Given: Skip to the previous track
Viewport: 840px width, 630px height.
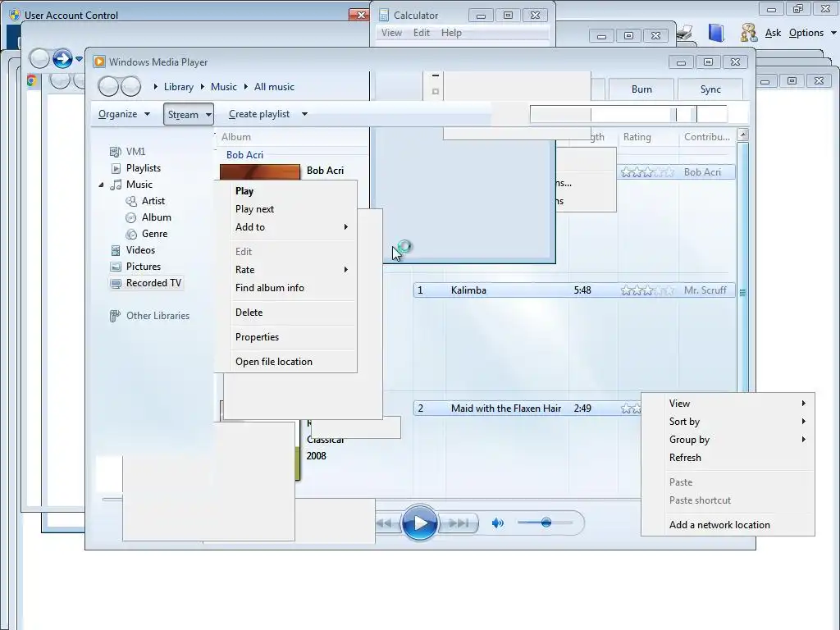Looking at the screenshot, I should coord(387,523).
